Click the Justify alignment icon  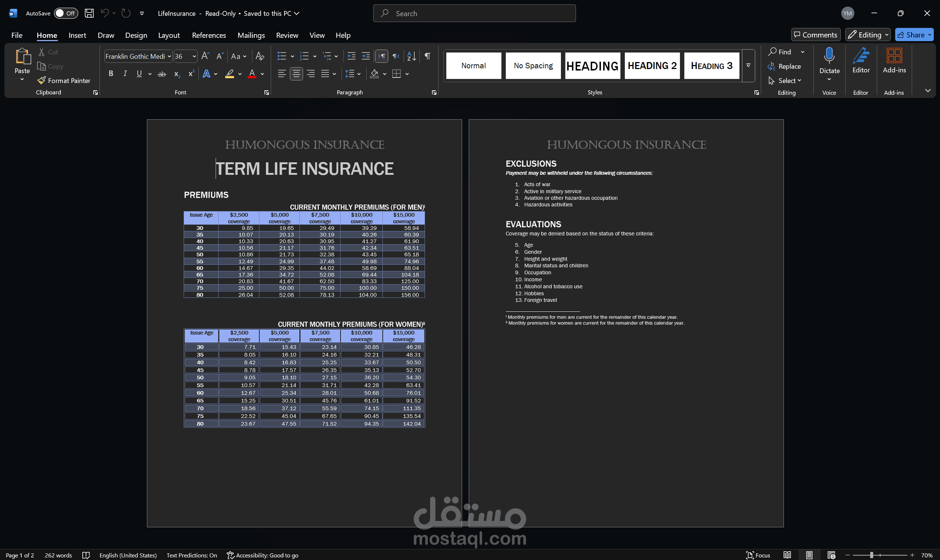tap(325, 74)
